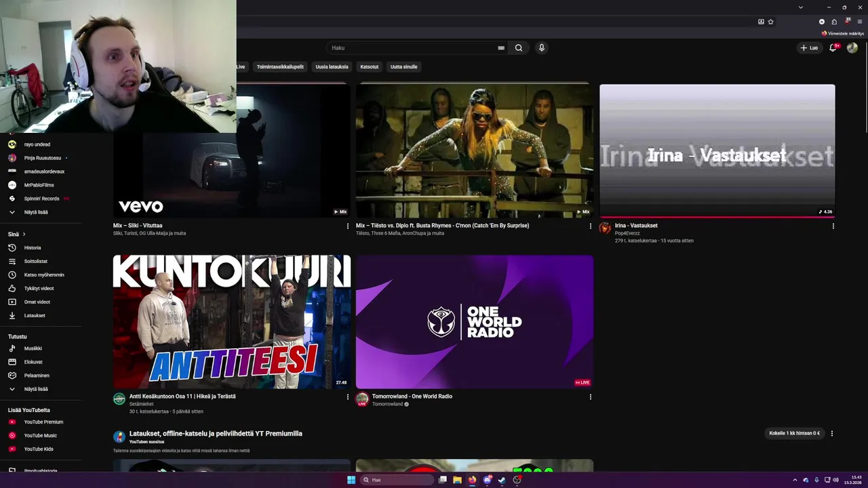The image size is (868, 488).
Task: Click the volume icon in the system tray
Action: pyautogui.click(x=835, y=480)
